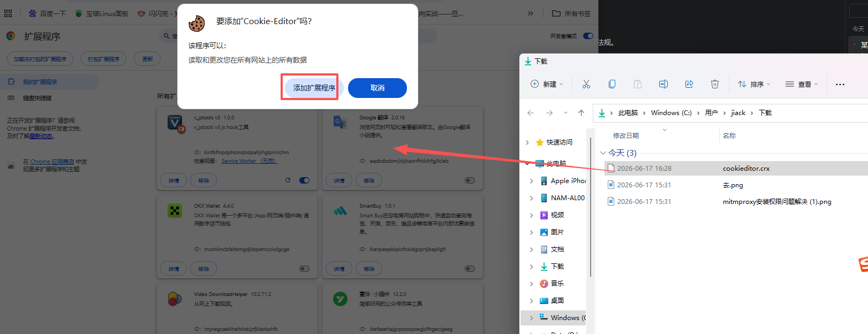Enable the SmartBuy extension toggle

[470, 269]
